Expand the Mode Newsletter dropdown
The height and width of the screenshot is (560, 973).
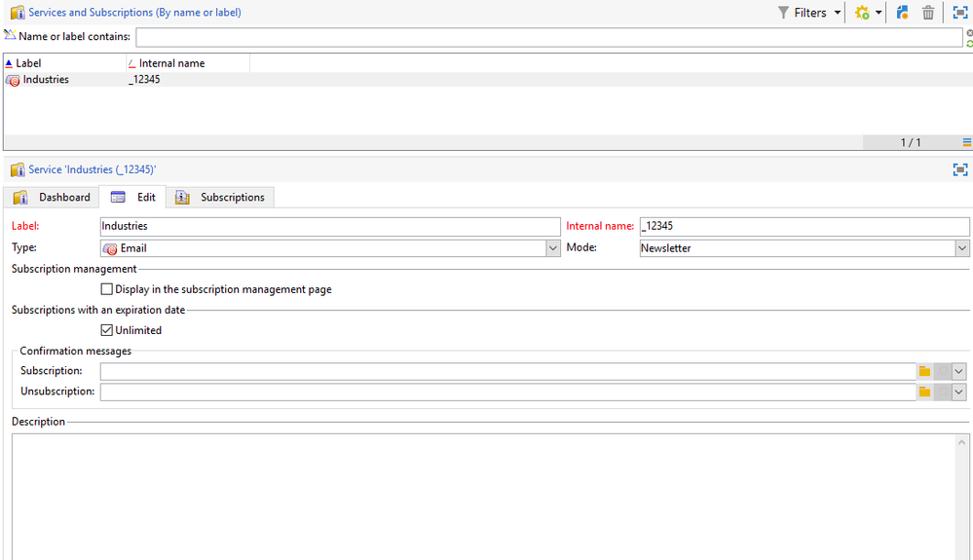962,248
